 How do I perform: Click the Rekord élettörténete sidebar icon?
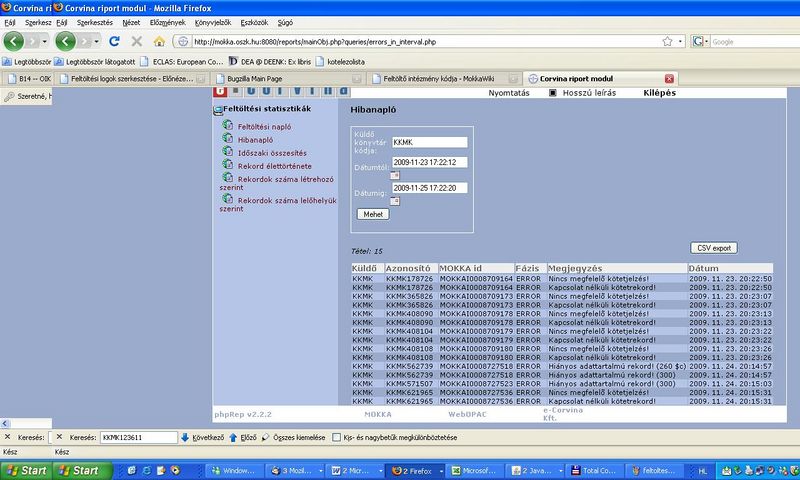(228, 165)
